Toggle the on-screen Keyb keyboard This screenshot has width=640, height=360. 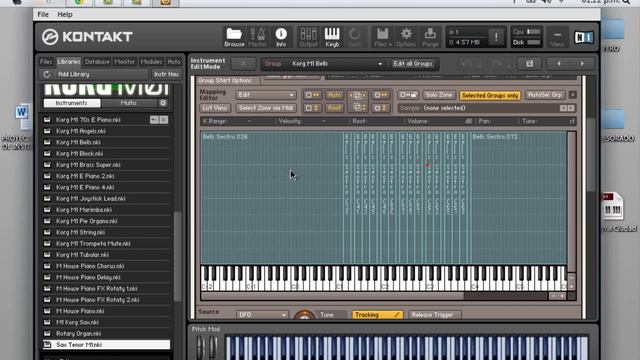(332, 37)
